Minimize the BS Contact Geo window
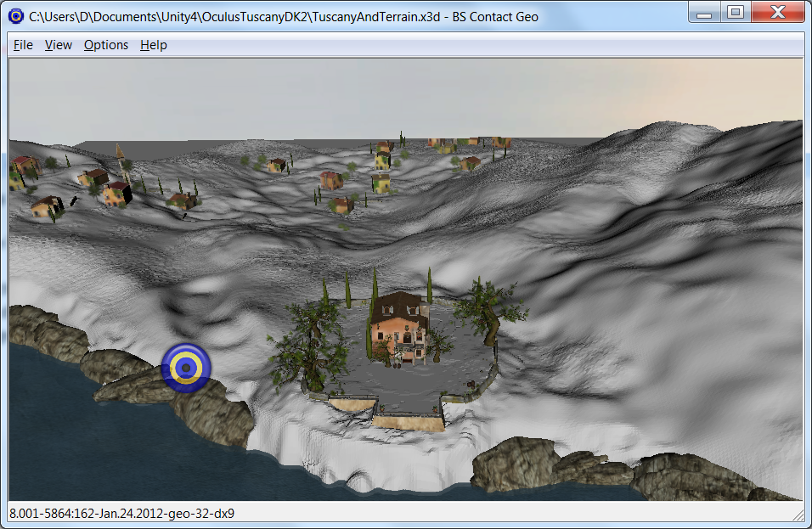Viewport: 812px width, 529px height. (x=704, y=12)
